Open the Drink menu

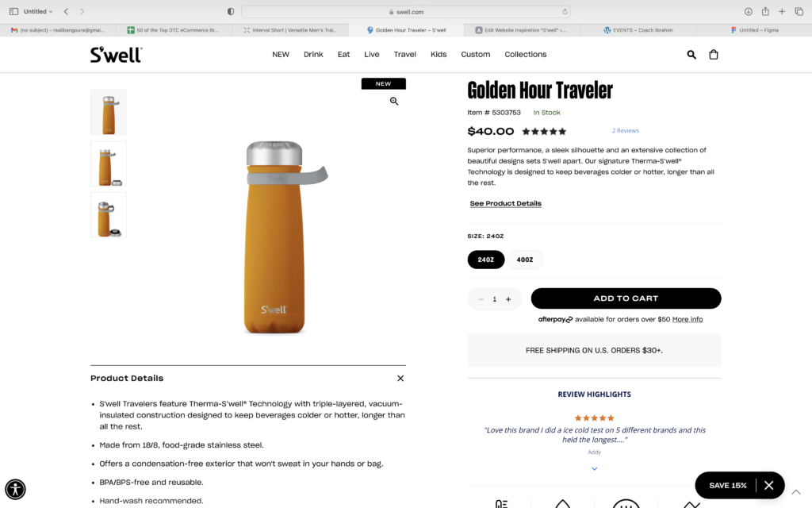[x=313, y=55]
